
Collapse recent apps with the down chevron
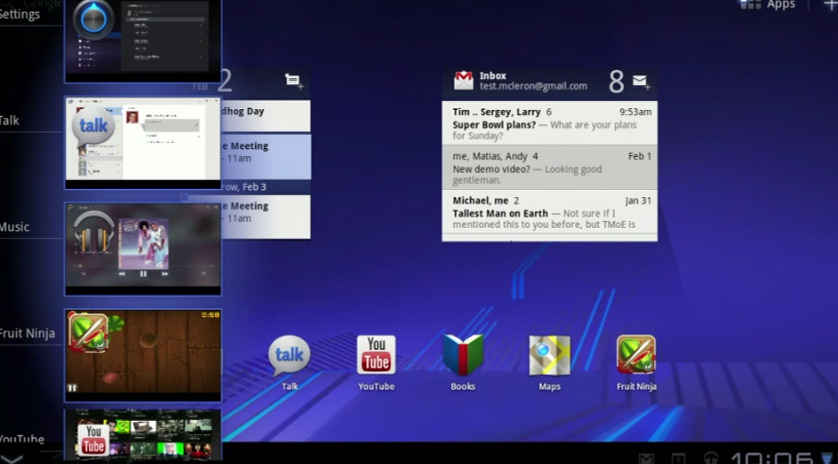(12, 459)
